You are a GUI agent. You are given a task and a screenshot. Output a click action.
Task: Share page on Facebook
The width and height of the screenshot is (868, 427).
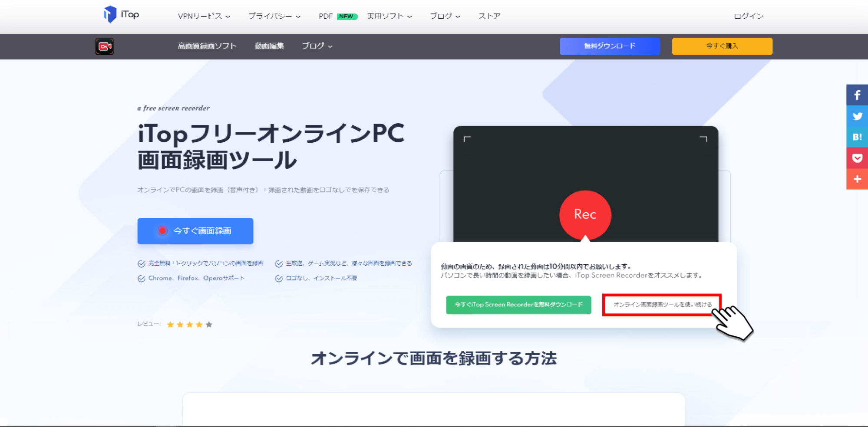[857, 95]
